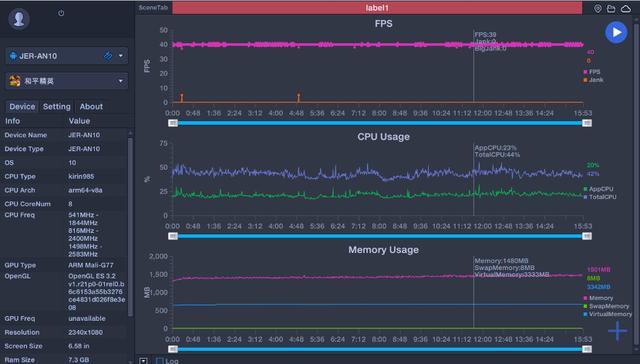The image size is (640, 364).
Task: Toggle SwapMemory series in legend
Action: click(606, 306)
